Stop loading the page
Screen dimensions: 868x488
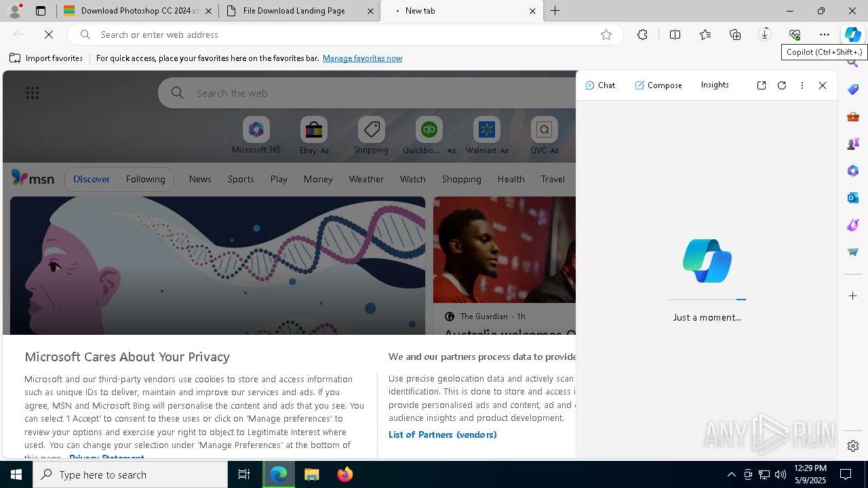(x=49, y=35)
